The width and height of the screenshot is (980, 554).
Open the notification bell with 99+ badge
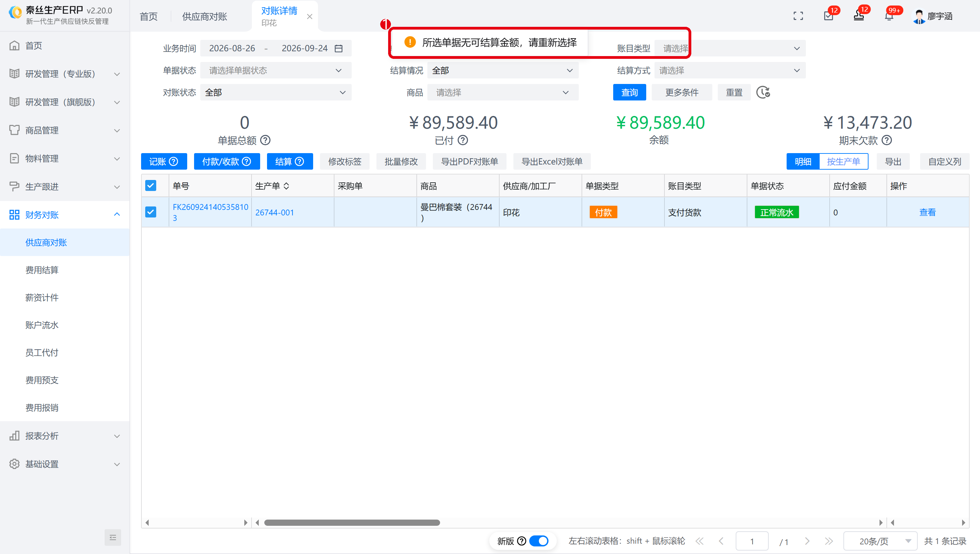coord(889,16)
